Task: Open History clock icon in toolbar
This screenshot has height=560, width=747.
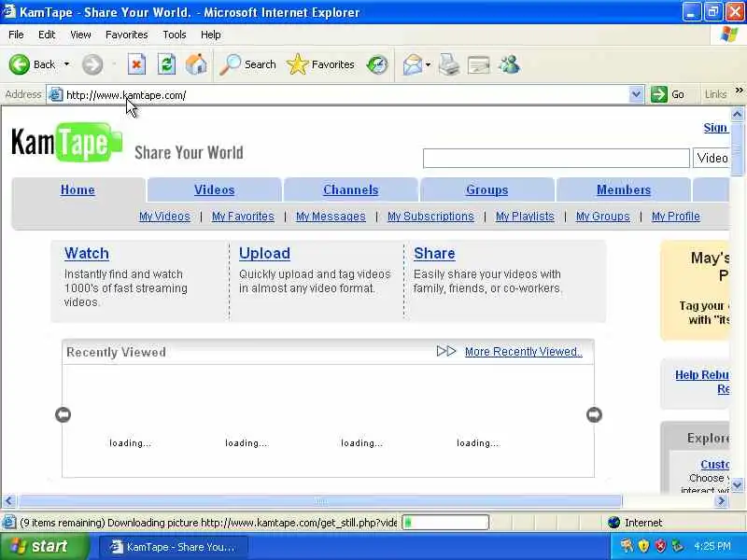Action: pos(377,64)
